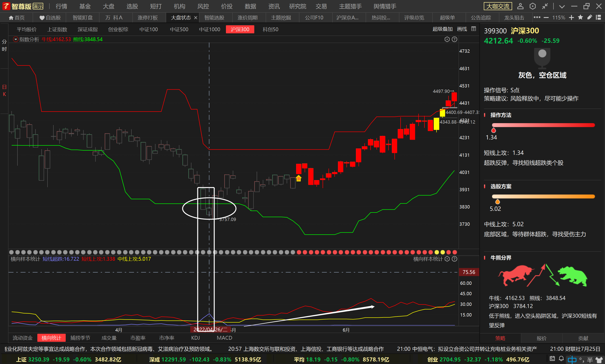This screenshot has height=364, width=605.
Task: Select 创业板综 index option
Action: pyautogui.click(x=118, y=30)
